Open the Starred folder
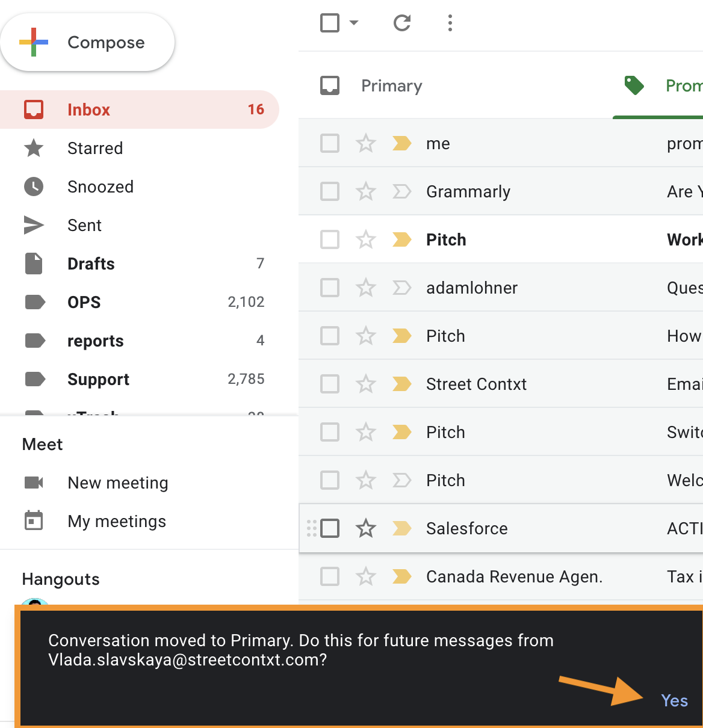Image resolution: width=703 pixels, height=728 pixels. [140, 148]
